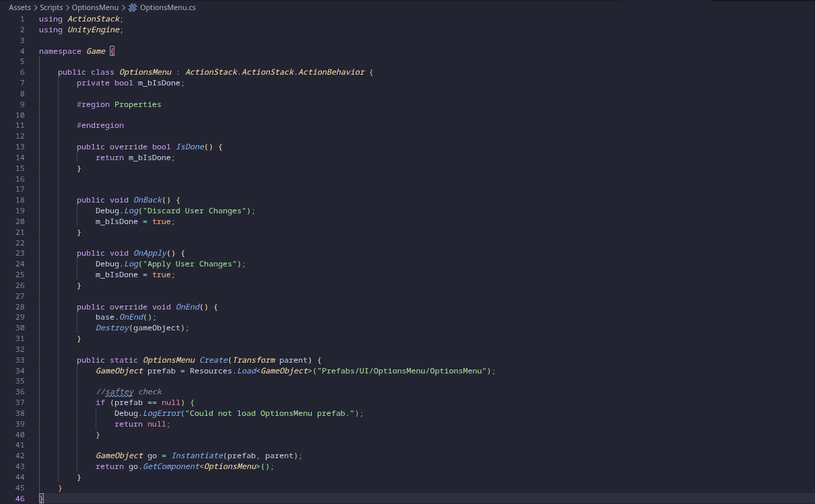
Task: Click the Instantiate(prefab, parent) call
Action: click(237, 456)
